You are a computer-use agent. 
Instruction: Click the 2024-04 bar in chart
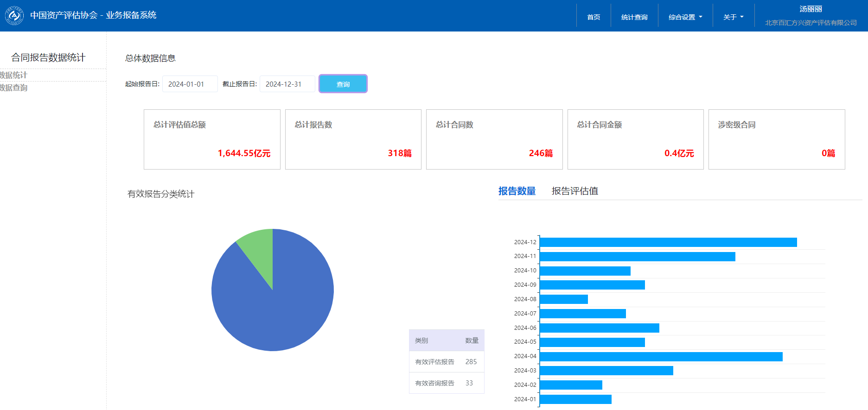click(661, 357)
